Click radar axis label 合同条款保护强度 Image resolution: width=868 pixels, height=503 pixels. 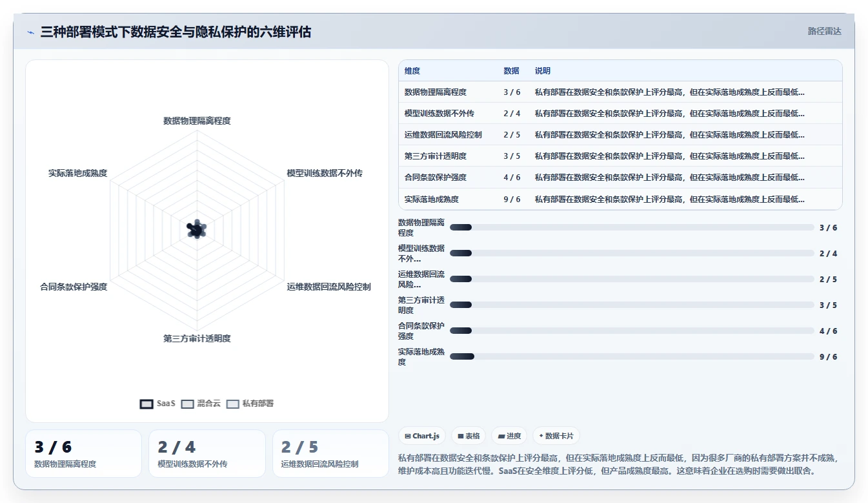click(74, 287)
